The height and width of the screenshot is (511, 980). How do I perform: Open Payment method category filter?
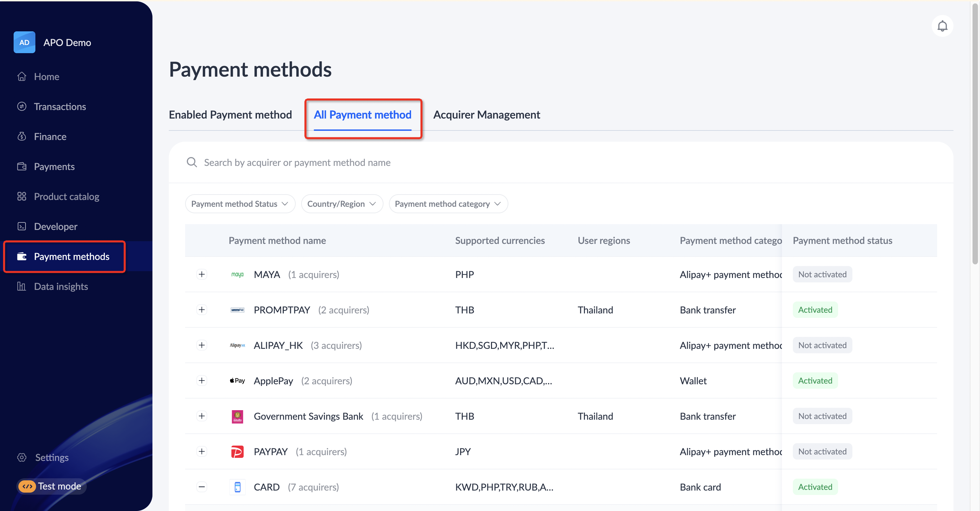(x=447, y=204)
